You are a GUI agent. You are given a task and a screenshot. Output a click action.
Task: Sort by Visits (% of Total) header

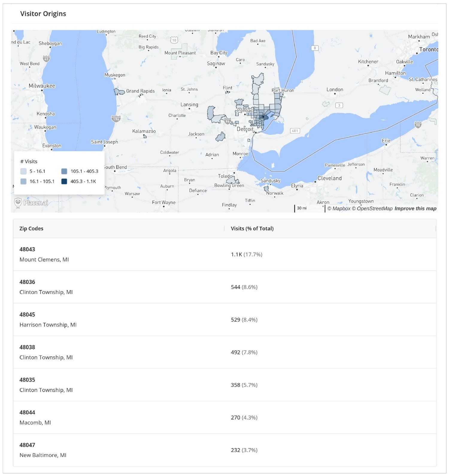click(252, 229)
